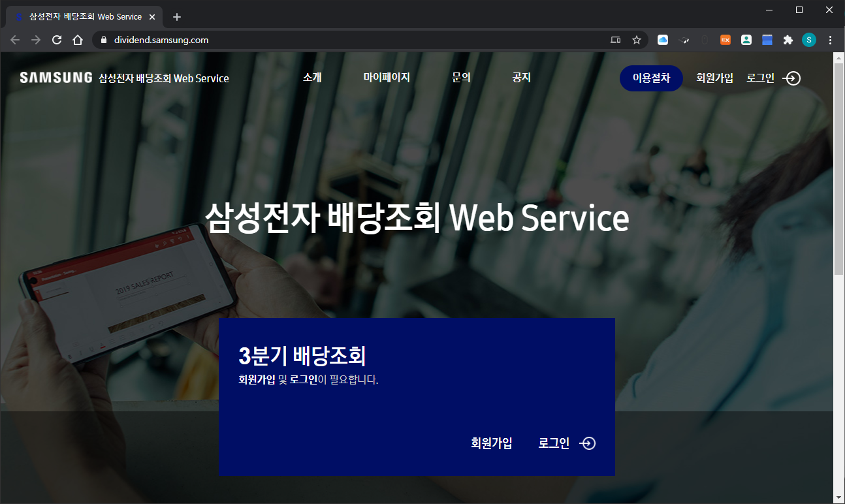845x504 pixels.
Task: Open the orange EX extension
Action: pyautogui.click(x=725, y=40)
